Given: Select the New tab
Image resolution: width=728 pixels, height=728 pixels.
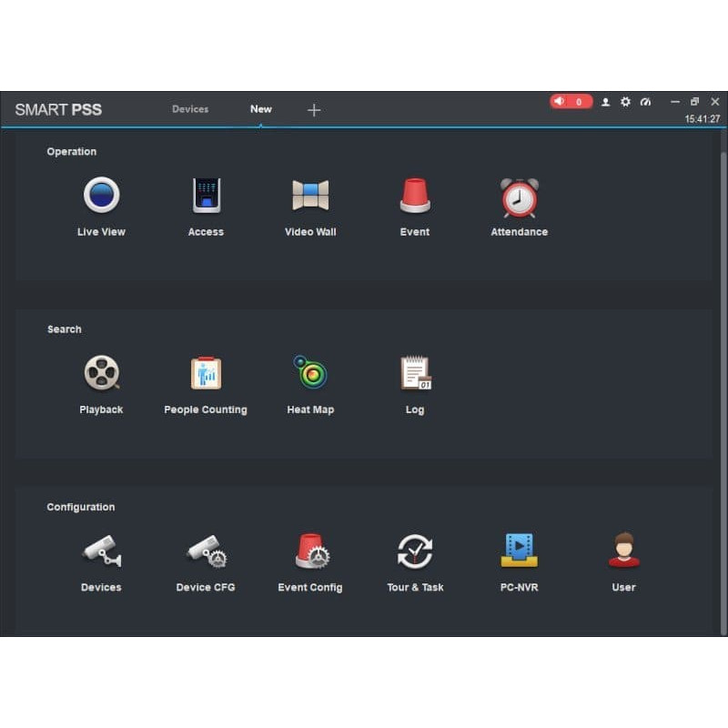Looking at the screenshot, I should click(261, 109).
